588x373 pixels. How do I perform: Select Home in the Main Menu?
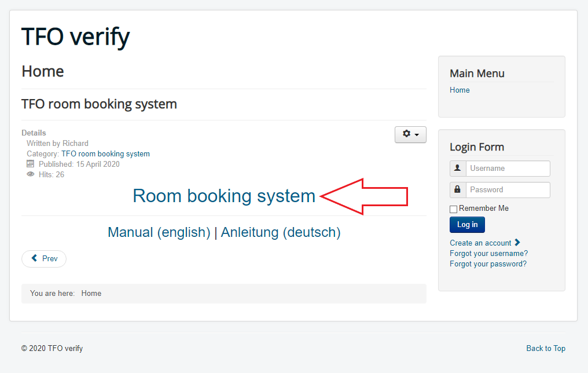point(460,90)
